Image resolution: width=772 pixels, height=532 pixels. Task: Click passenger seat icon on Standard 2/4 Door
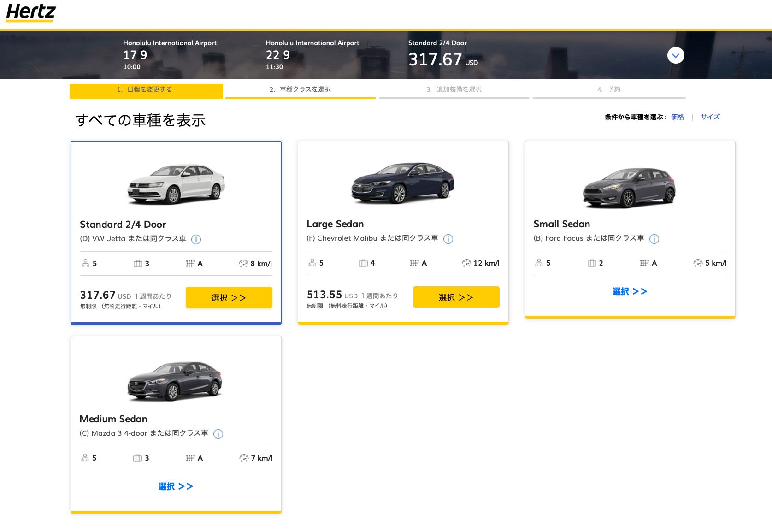pyautogui.click(x=85, y=263)
